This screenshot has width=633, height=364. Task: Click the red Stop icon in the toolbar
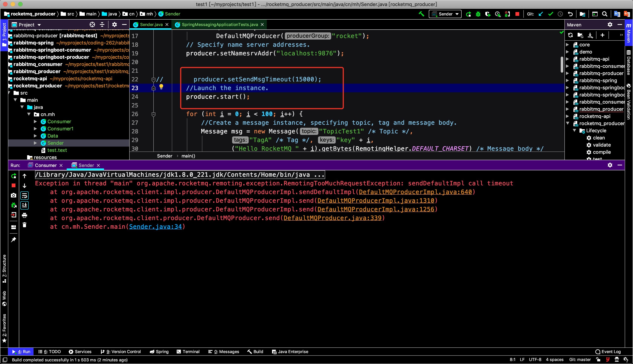click(x=517, y=14)
